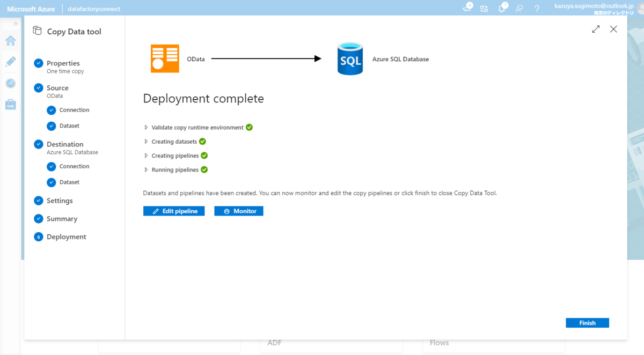Expand Creating pipelines details
This screenshot has height=355, width=644.
point(146,156)
